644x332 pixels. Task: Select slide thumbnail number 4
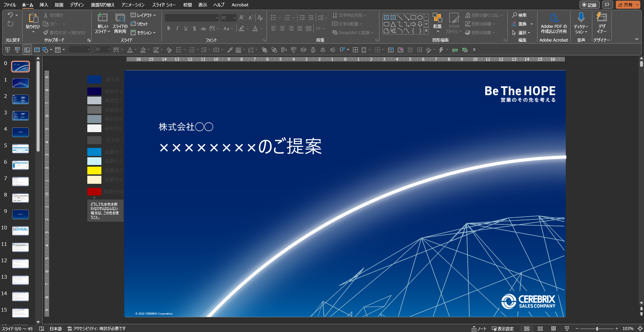pos(20,132)
